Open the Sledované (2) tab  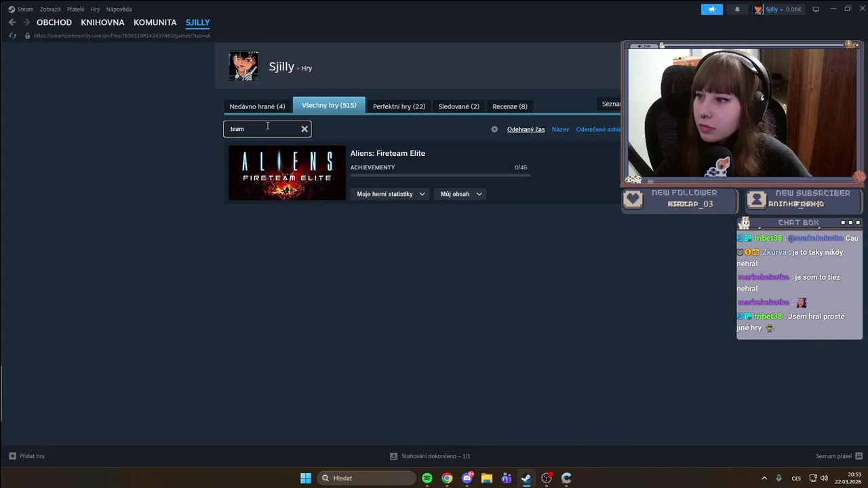(459, 106)
